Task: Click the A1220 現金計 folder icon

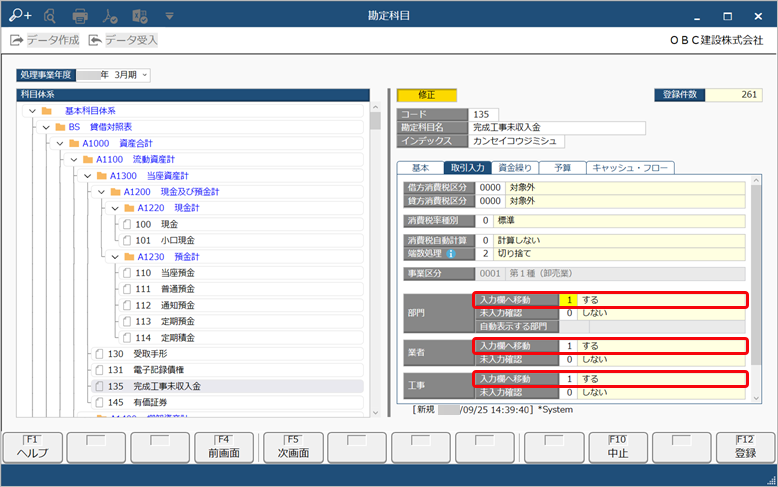Action: click(x=129, y=208)
